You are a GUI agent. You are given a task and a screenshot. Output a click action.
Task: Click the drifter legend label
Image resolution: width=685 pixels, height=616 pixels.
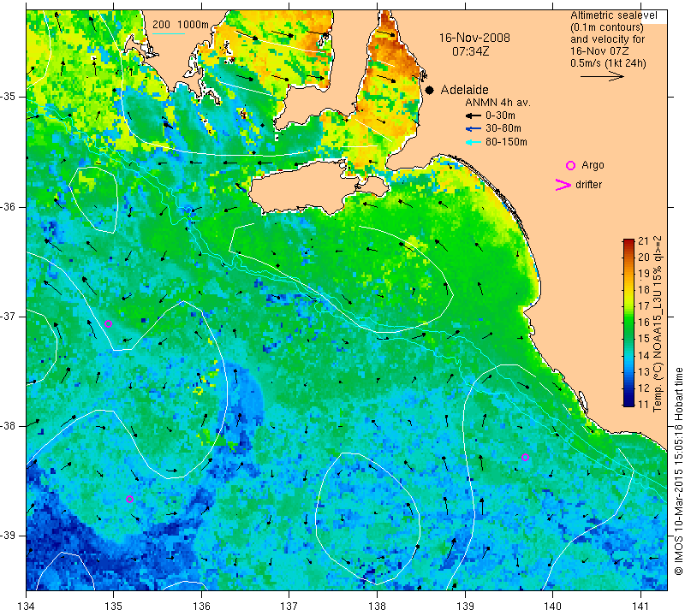(588, 184)
